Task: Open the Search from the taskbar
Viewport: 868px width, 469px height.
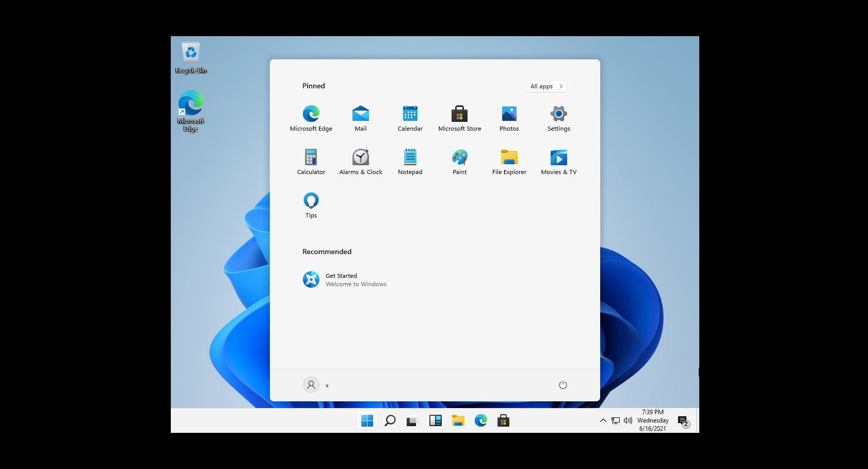Action: tap(390, 420)
